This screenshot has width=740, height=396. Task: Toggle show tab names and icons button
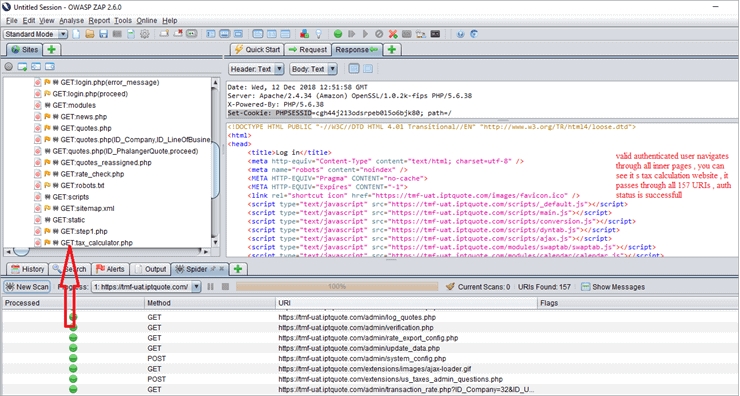pos(191,34)
